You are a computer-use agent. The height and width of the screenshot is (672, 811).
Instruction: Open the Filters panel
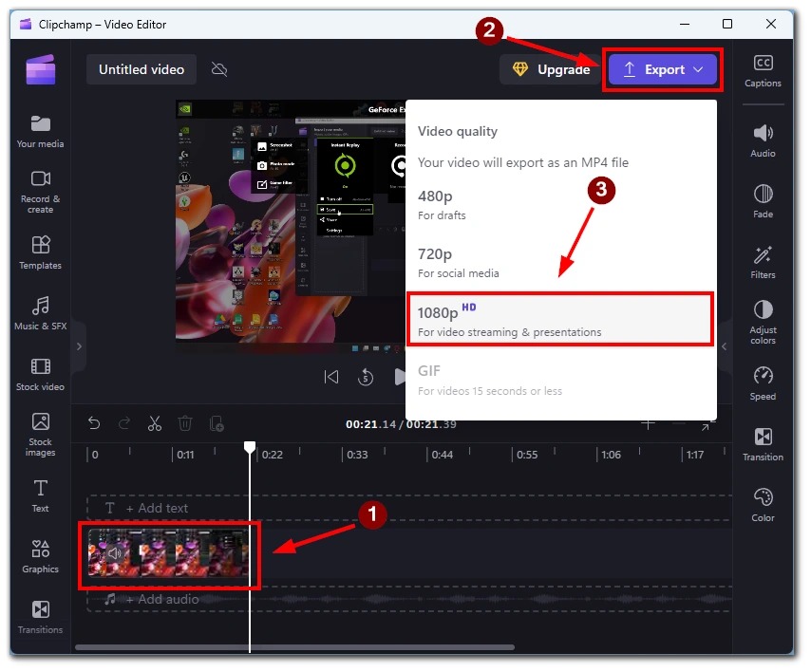pyautogui.click(x=763, y=263)
